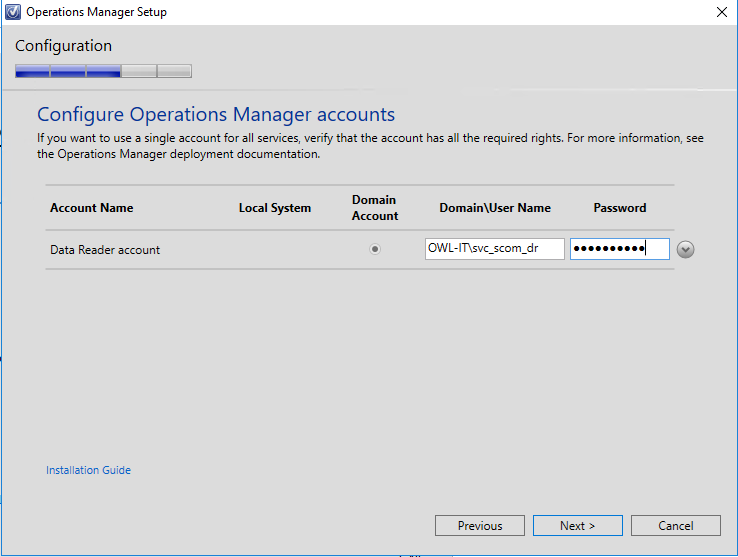Click the Data Reader account row label

[105, 250]
